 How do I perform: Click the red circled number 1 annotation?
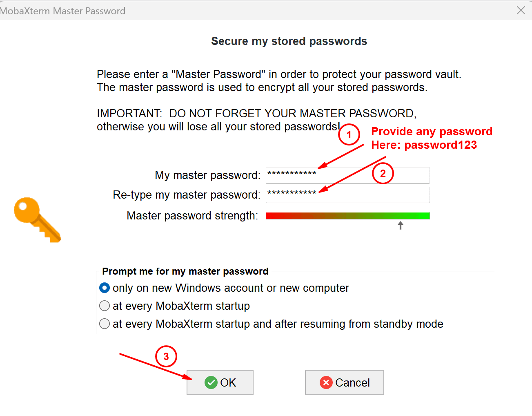pyautogui.click(x=349, y=135)
